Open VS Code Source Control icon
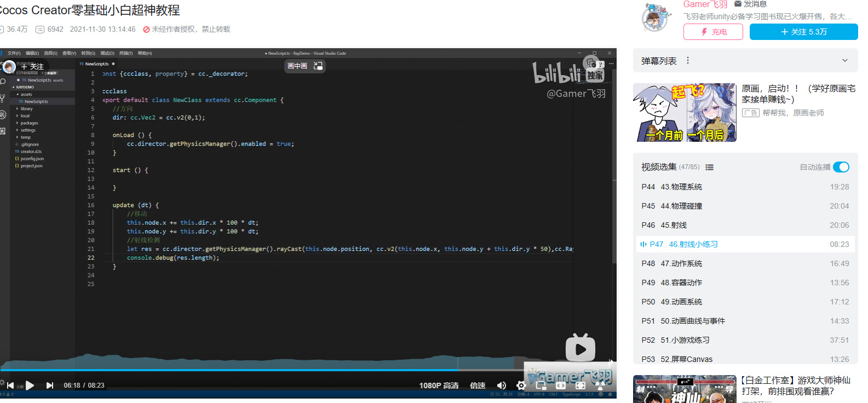 (3, 98)
